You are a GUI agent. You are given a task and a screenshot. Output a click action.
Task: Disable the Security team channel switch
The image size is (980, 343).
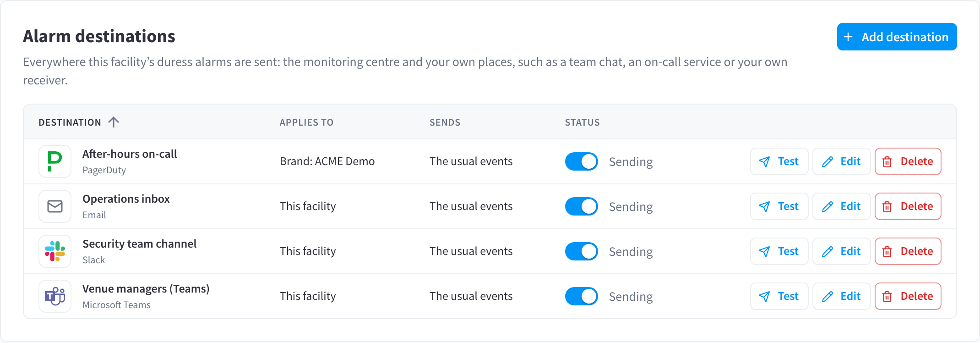pyautogui.click(x=581, y=251)
